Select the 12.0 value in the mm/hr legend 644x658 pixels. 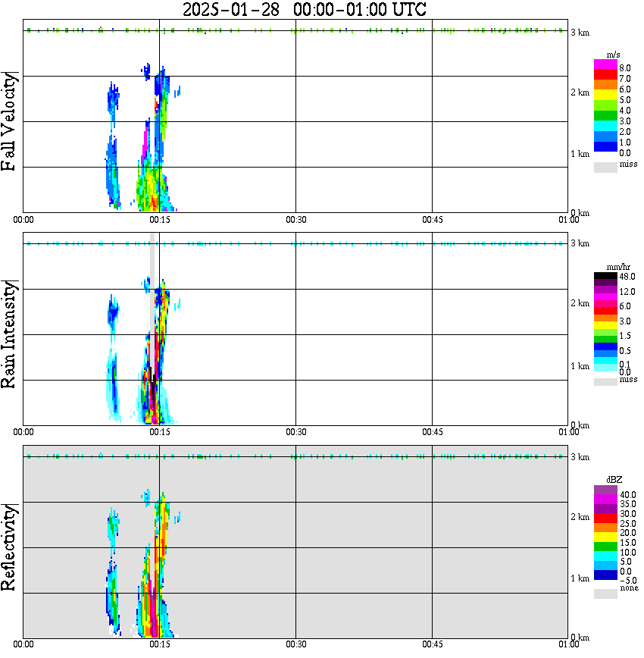[x=627, y=291]
